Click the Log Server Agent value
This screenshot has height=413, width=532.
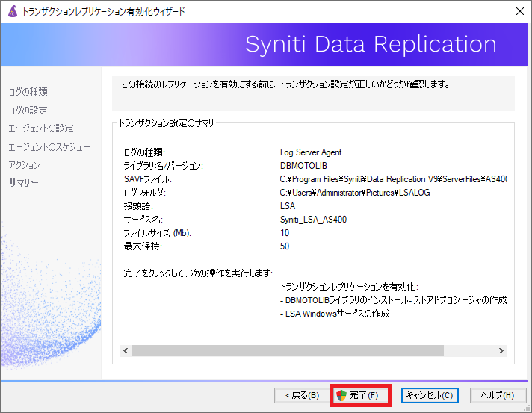click(x=311, y=152)
